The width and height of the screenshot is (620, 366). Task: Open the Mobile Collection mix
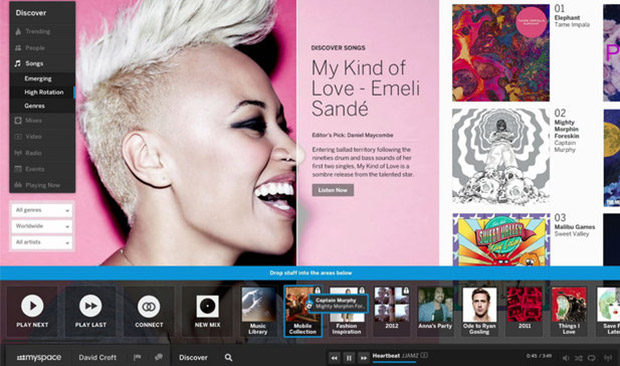pos(302,311)
